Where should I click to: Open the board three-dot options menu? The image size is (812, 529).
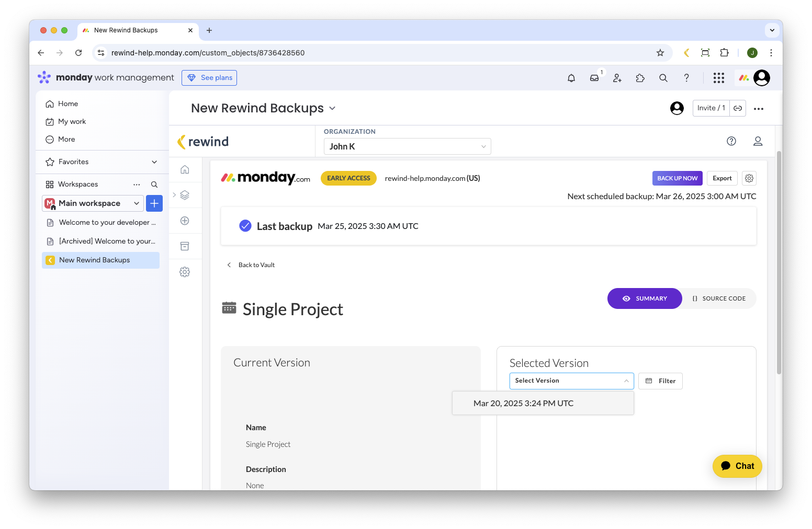pyautogui.click(x=759, y=109)
